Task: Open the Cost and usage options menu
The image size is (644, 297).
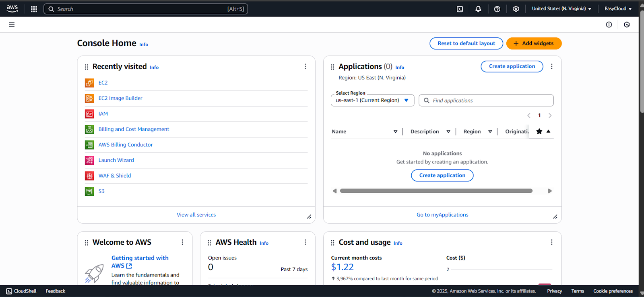Action: tap(551, 242)
